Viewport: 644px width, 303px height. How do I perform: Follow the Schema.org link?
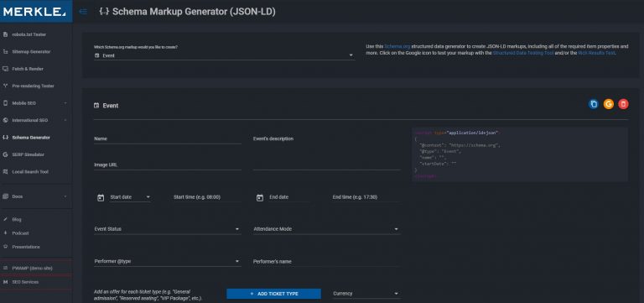tap(397, 46)
